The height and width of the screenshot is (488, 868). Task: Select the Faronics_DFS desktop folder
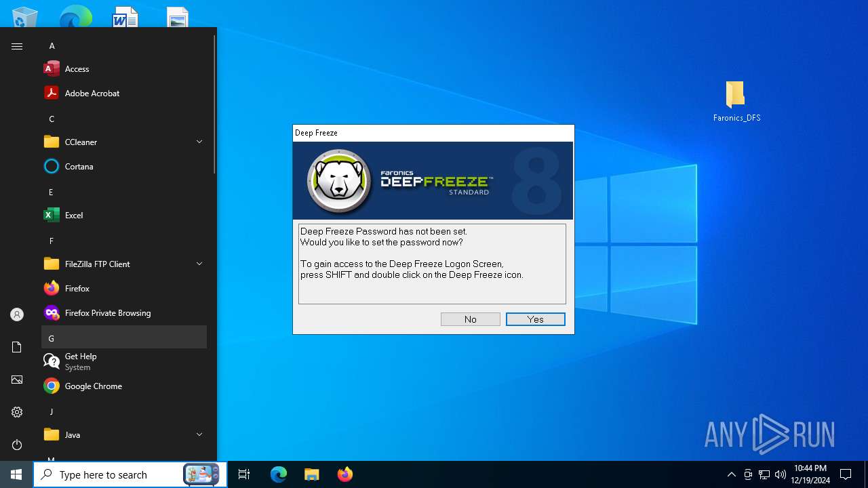coord(736,102)
